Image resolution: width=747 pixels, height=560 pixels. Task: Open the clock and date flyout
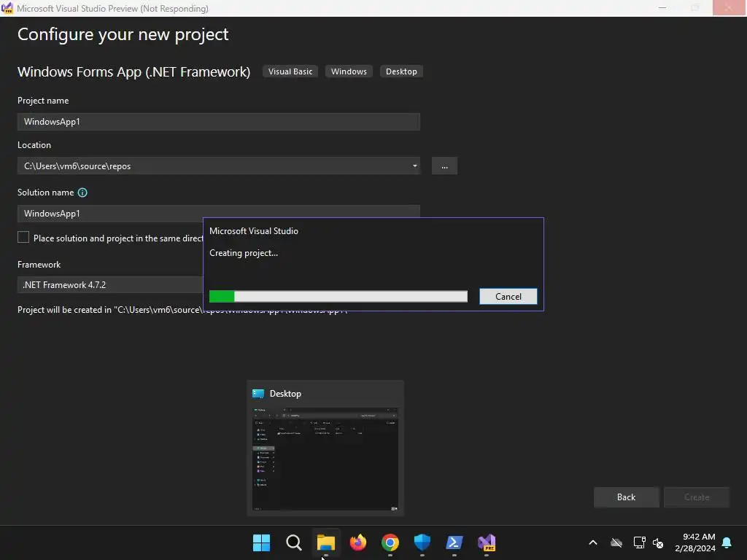click(x=695, y=542)
